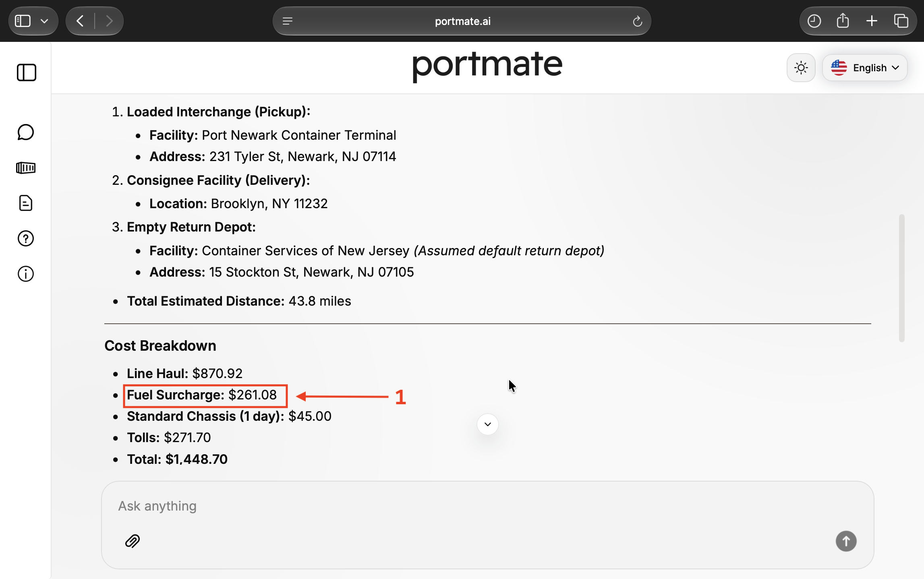Click the portmate.ai address bar
The height and width of the screenshot is (579, 924).
coord(462,21)
